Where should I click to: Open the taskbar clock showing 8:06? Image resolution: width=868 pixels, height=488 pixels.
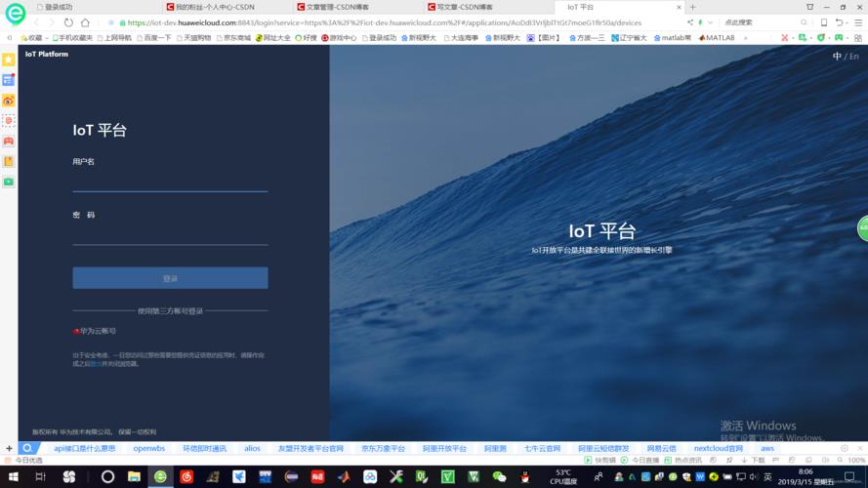[x=806, y=477]
